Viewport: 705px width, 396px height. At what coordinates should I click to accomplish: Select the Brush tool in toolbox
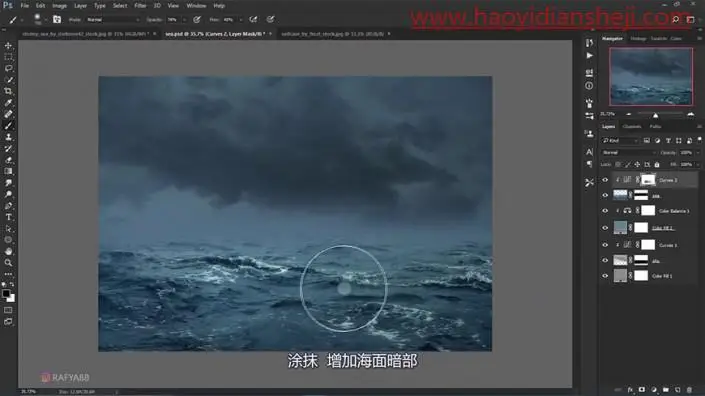[9, 126]
